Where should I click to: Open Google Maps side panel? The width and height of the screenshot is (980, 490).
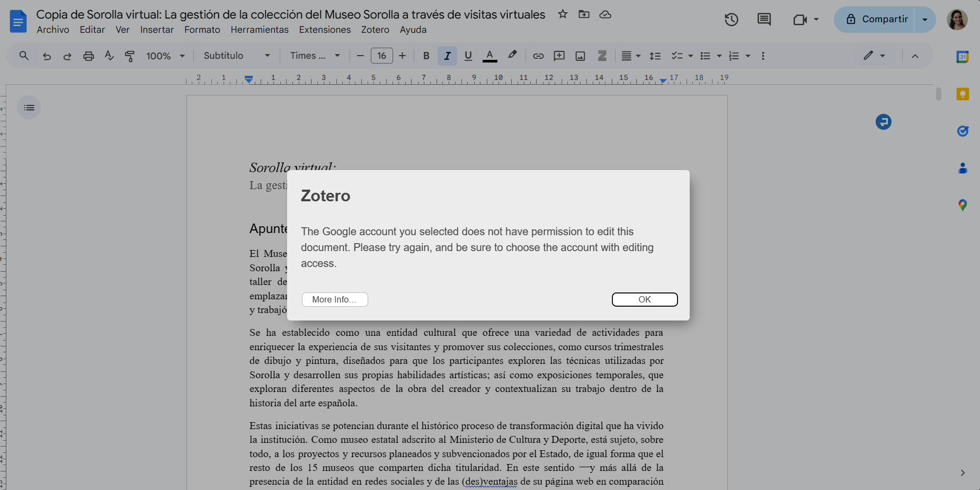click(963, 205)
